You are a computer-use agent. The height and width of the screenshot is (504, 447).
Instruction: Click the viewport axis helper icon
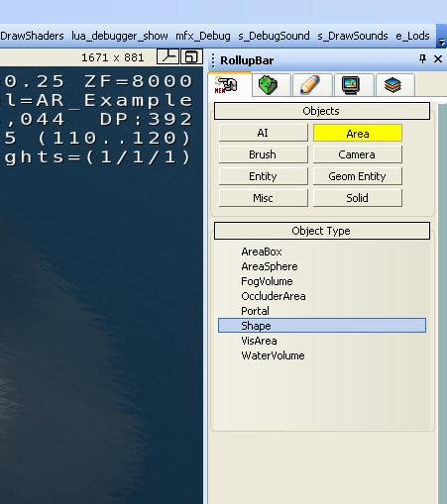click(168, 56)
